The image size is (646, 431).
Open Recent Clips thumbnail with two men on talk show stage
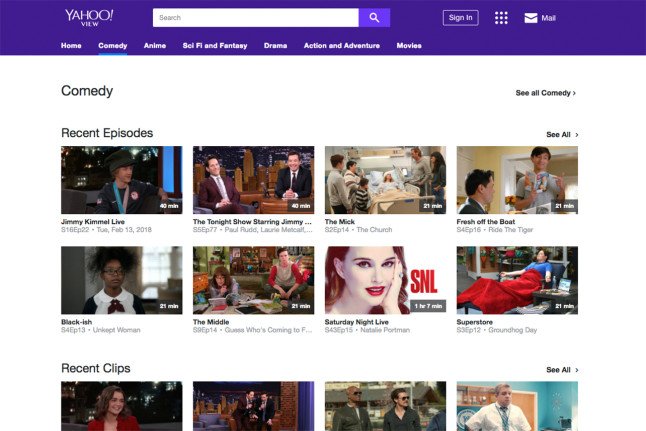253,406
